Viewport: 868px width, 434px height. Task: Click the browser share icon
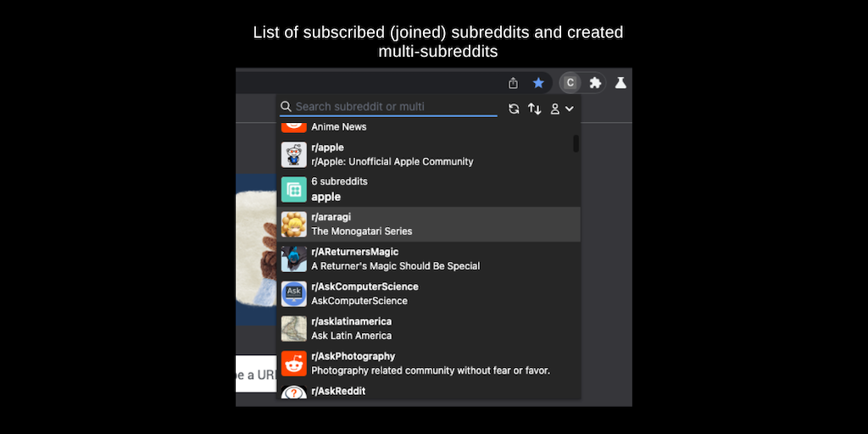tap(513, 83)
